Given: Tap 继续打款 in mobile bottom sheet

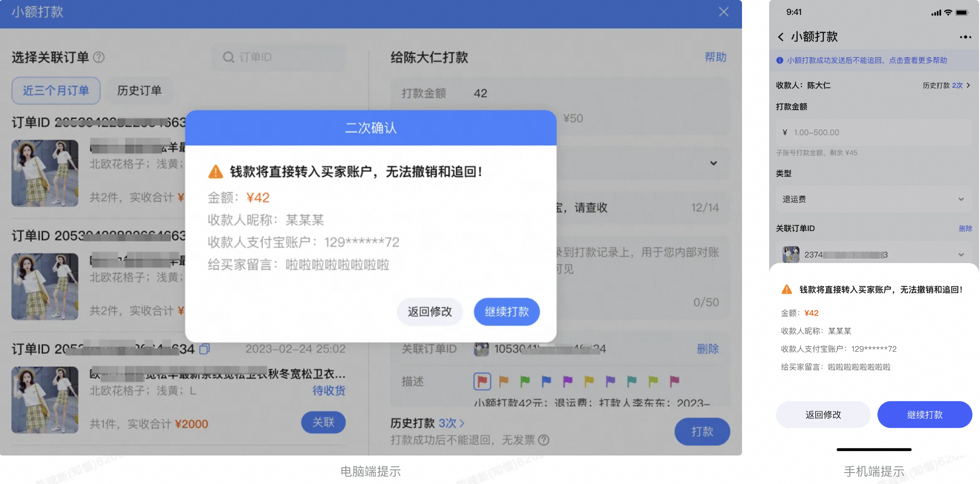Looking at the screenshot, I should click(x=925, y=415).
